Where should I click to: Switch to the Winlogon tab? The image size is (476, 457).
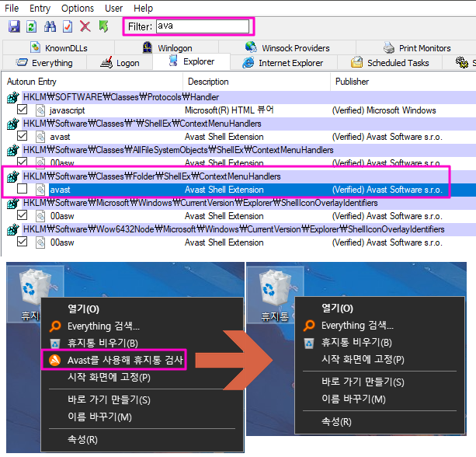pos(167,47)
